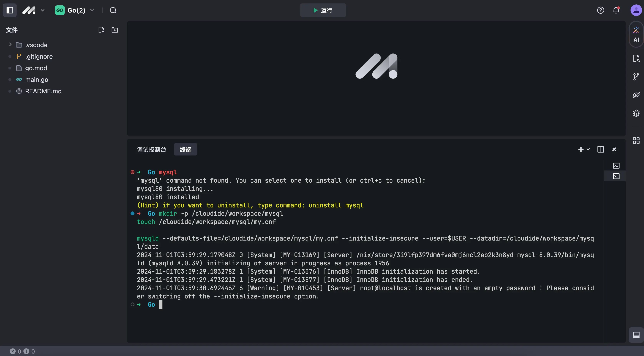
Task: Click the 运行 run button
Action: click(323, 10)
